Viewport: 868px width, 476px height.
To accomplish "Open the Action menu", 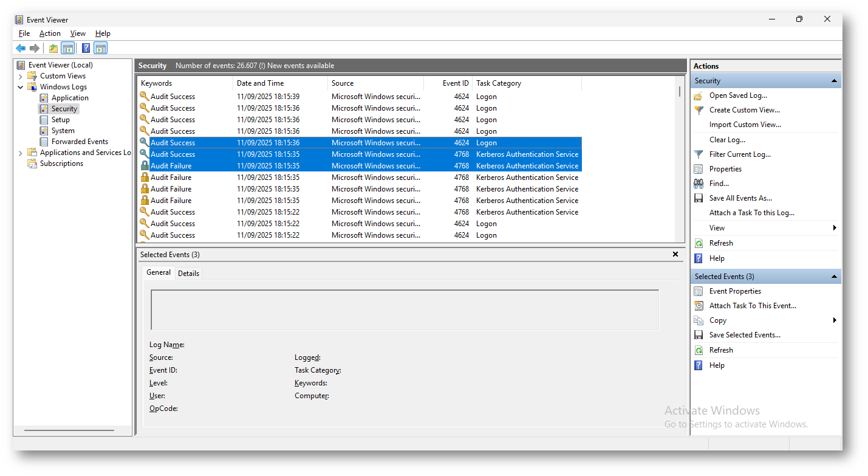I will (x=50, y=33).
